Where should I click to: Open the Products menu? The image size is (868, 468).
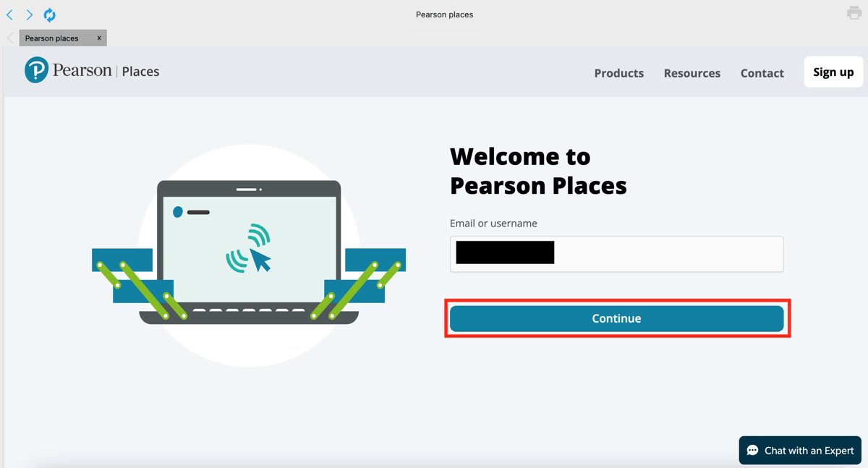point(618,73)
